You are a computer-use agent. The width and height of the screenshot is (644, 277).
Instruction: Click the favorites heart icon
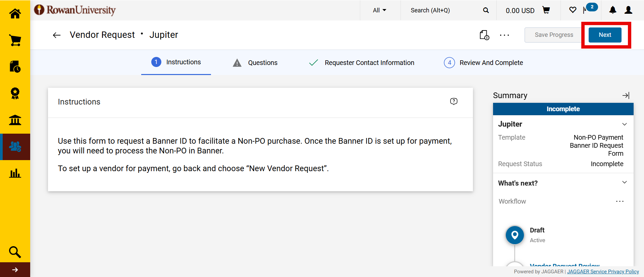tap(573, 10)
